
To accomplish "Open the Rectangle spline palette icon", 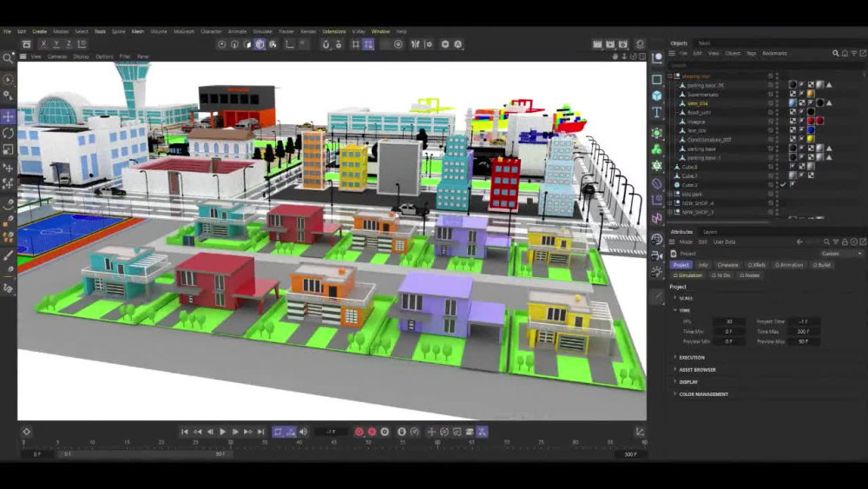I will (x=656, y=79).
